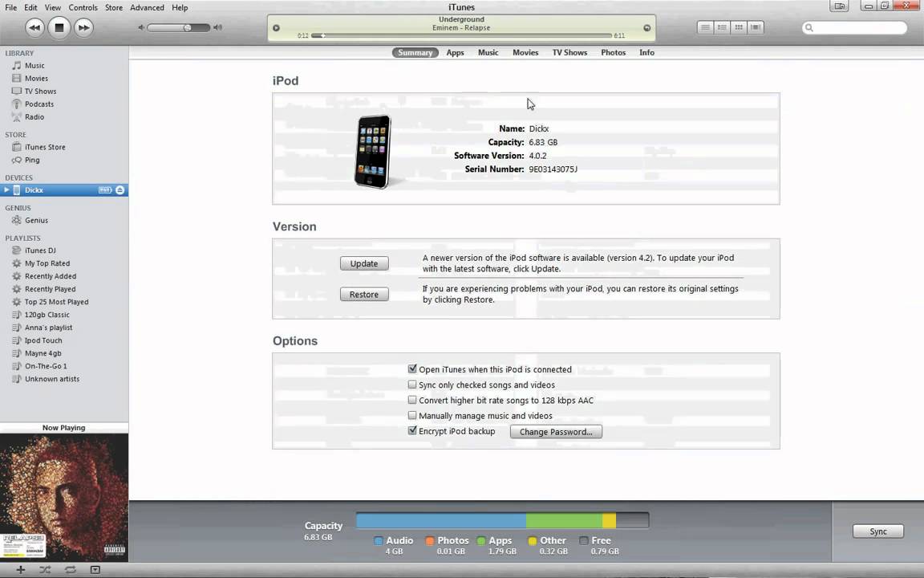Open the View menu
The height and width of the screenshot is (578, 924).
coord(52,8)
